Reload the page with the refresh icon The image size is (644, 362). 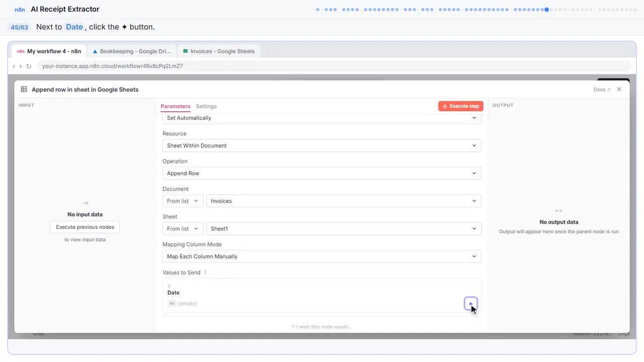tap(29, 66)
